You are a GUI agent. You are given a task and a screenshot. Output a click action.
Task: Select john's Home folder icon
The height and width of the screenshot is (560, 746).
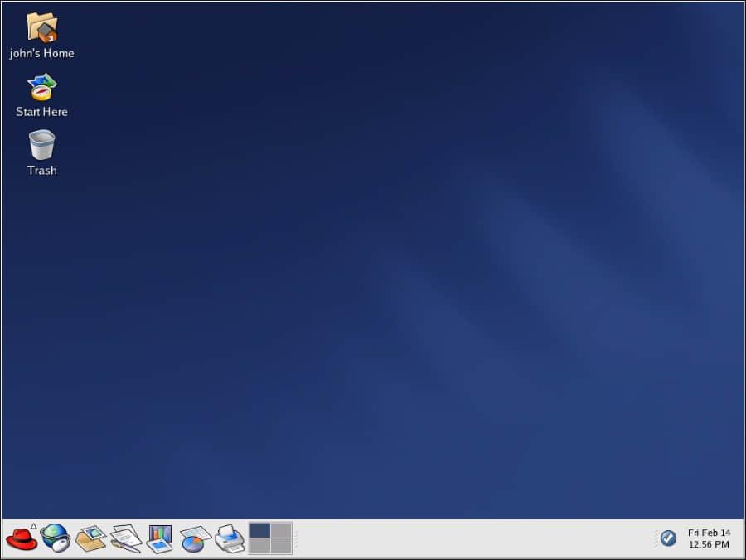click(x=41, y=27)
